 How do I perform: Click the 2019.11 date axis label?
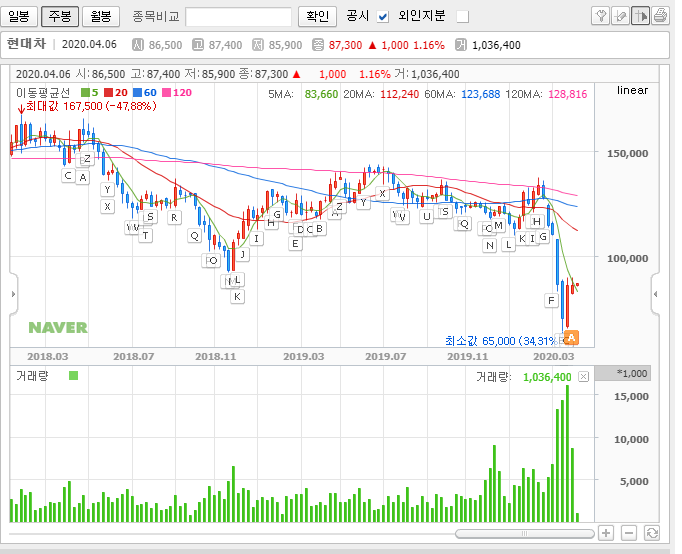click(x=468, y=357)
